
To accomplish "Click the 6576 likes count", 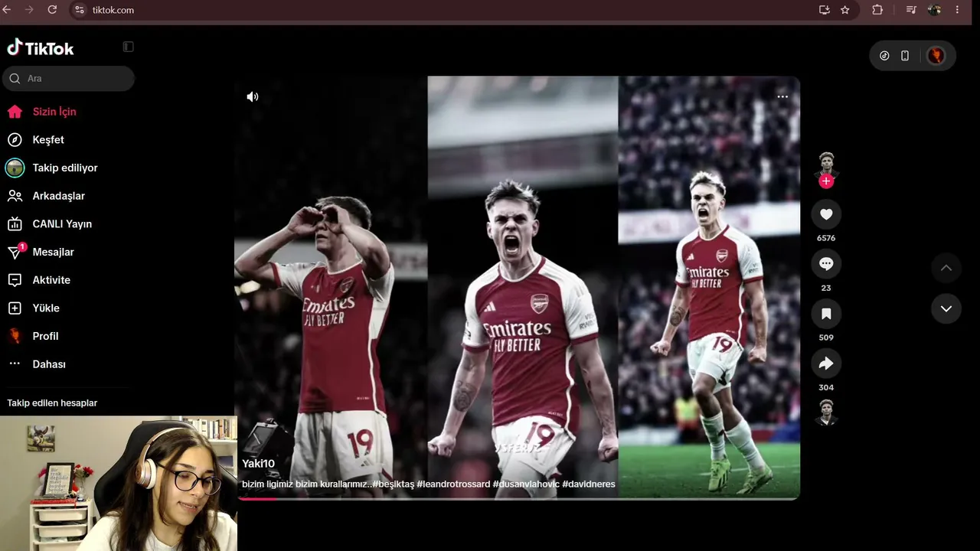I will 826,238.
